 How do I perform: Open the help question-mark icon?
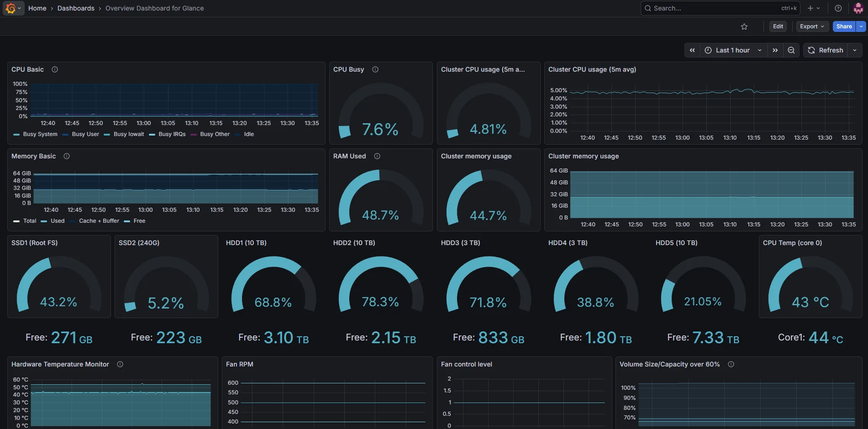click(x=838, y=8)
